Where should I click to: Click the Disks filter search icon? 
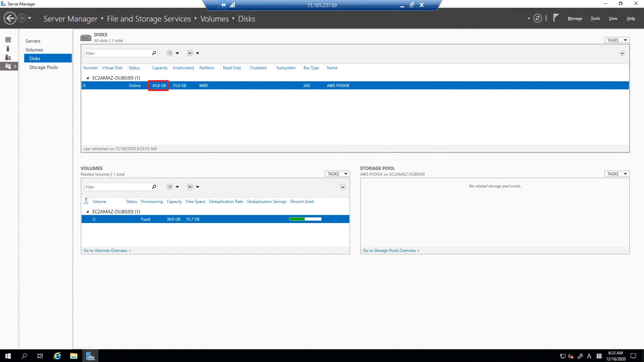154,53
